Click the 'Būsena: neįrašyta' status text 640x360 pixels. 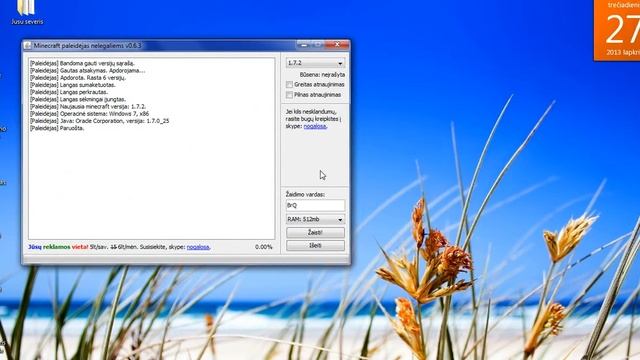click(322, 75)
